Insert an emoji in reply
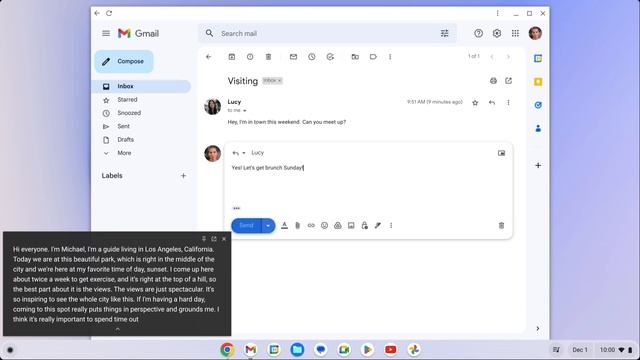 (324, 226)
